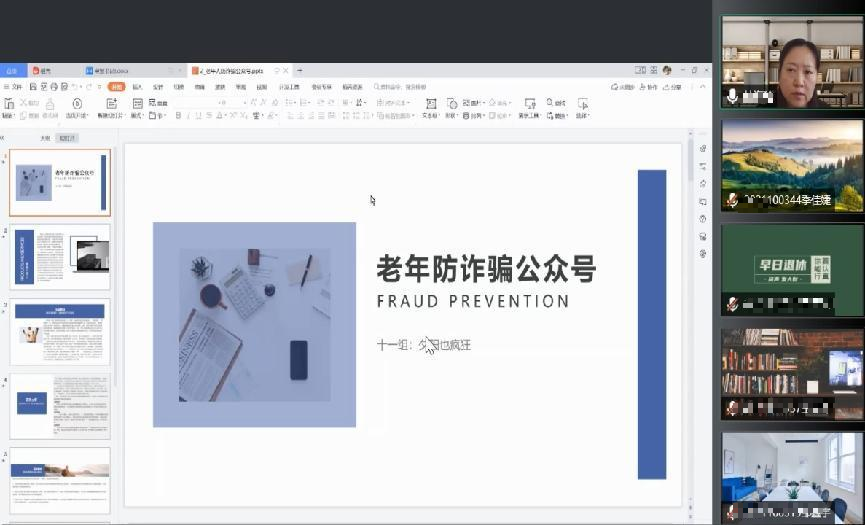
Task: Select slide 3 thumbnail in the panel
Action: 60,331
